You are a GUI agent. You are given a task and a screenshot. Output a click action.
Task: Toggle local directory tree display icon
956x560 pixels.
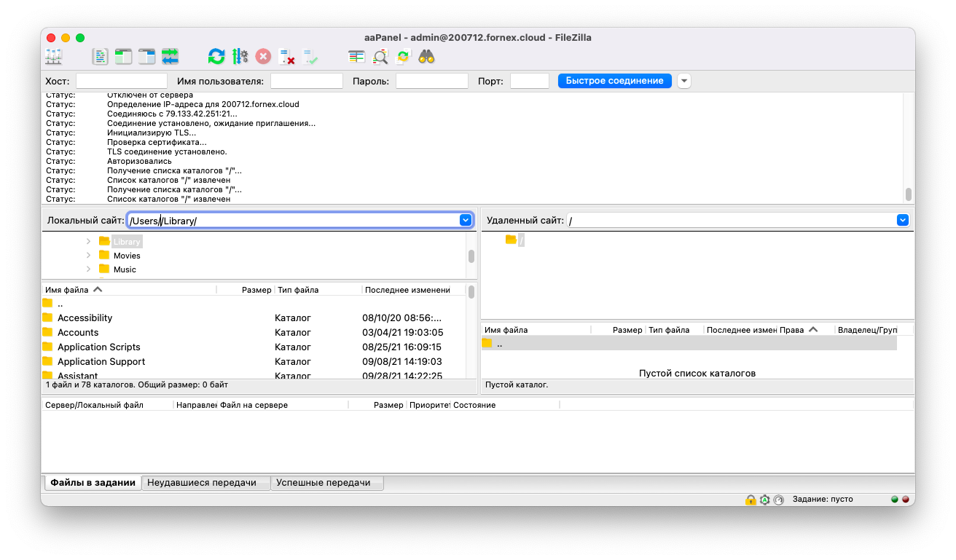tap(123, 56)
